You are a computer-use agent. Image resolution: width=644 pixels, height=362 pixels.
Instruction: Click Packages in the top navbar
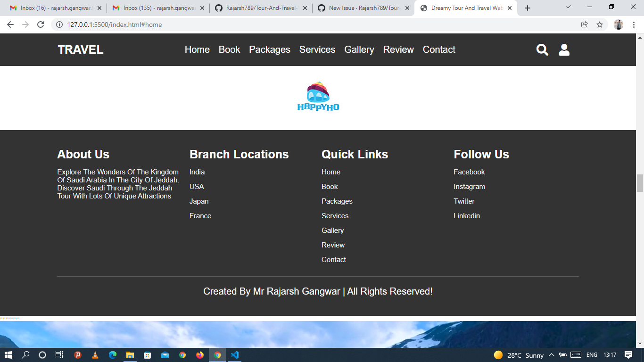pyautogui.click(x=270, y=49)
